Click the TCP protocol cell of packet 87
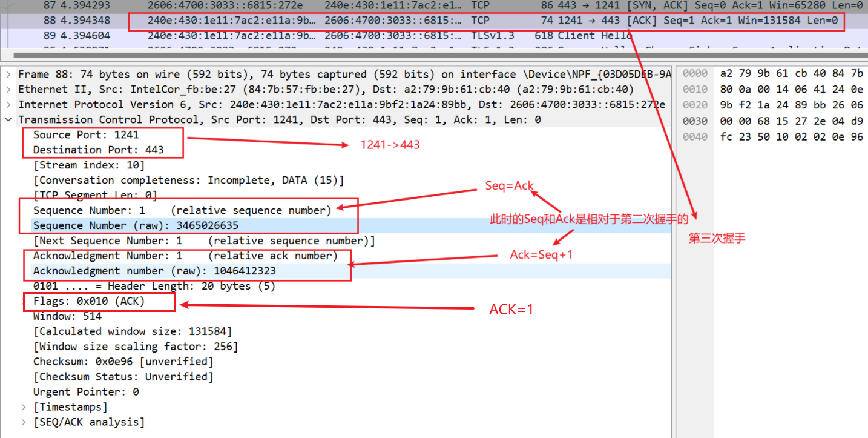This screenshot has width=868, height=438. click(x=481, y=5)
